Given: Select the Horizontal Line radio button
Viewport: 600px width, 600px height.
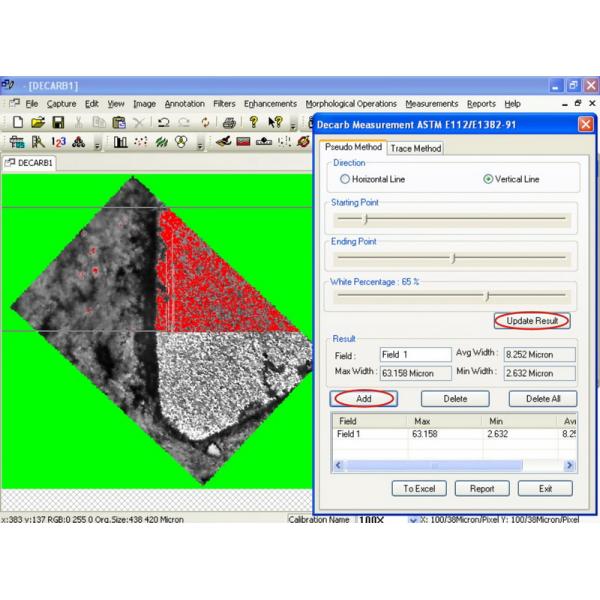Looking at the screenshot, I should (x=345, y=179).
